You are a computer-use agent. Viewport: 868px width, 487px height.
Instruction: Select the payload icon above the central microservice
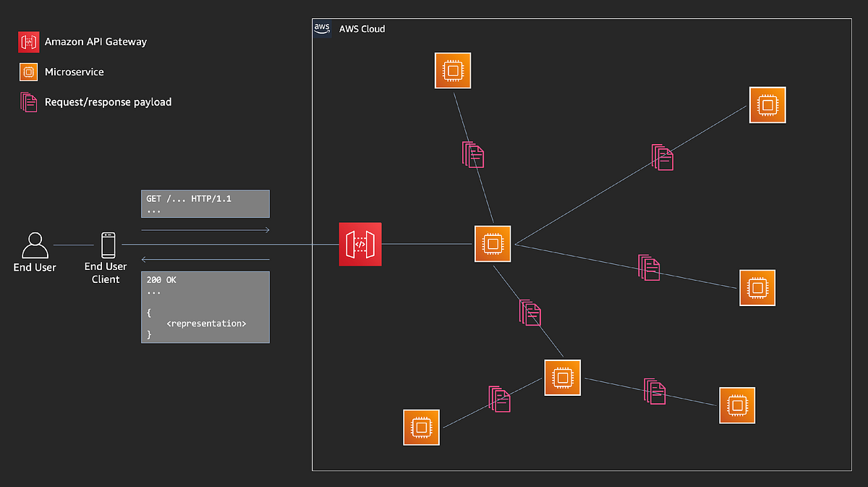point(473,155)
